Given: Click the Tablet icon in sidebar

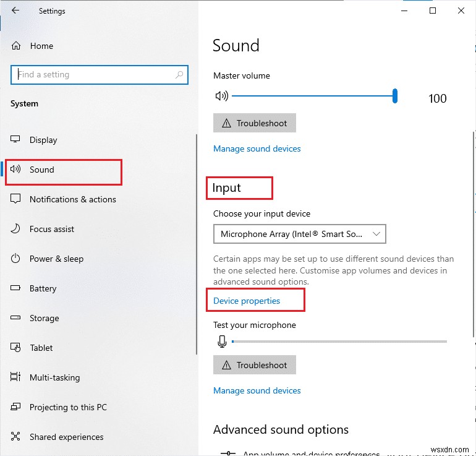Looking at the screenshot, I should click(16, 348).
